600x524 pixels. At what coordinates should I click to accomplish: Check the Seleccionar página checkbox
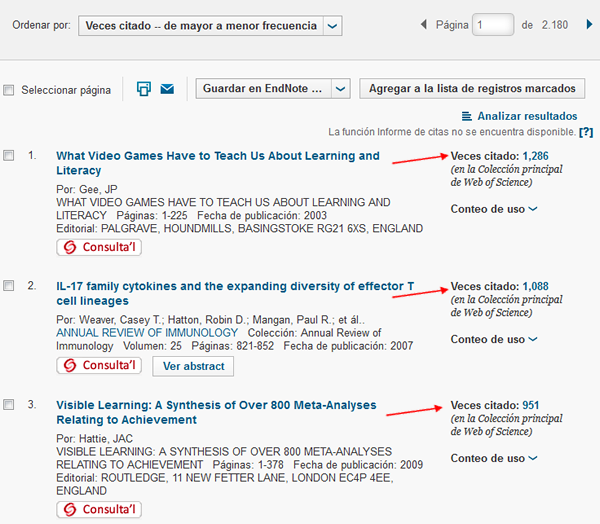coord(9,90)
